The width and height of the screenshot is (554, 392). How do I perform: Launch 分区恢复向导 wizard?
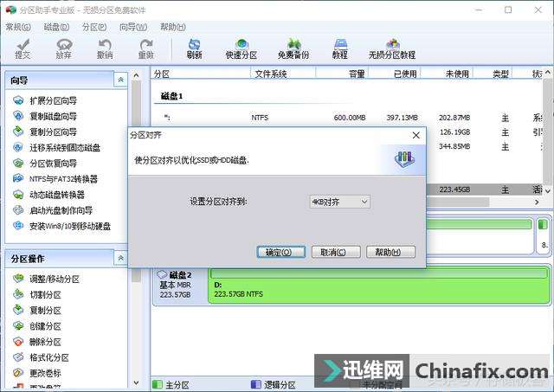coord(45,164)
